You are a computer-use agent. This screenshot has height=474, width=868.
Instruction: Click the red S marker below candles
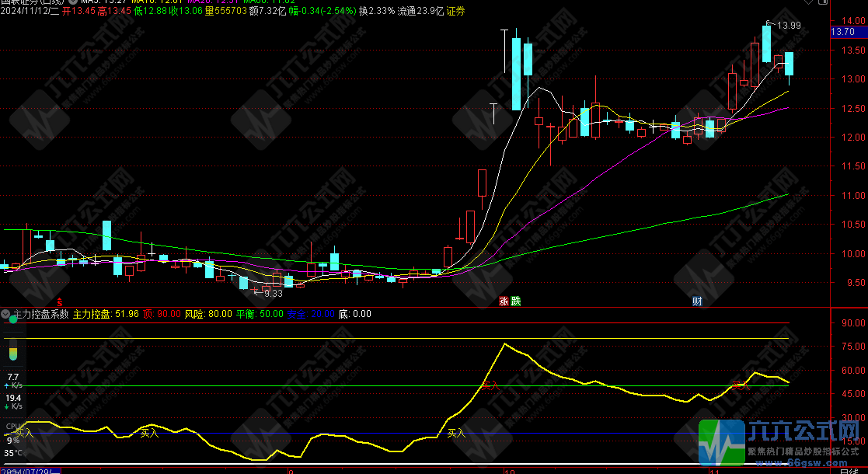(x=59, y=301)
